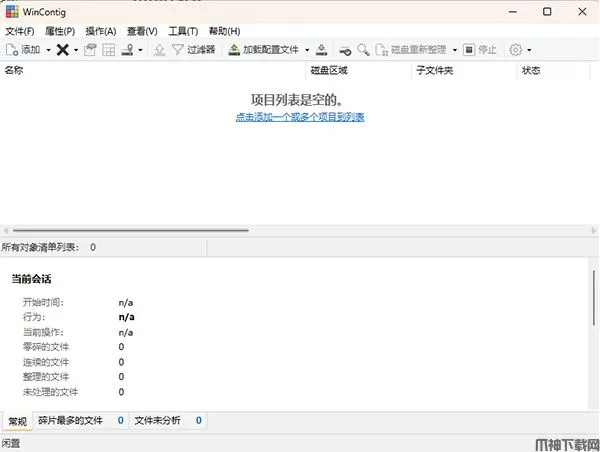Click the 开始时间: label
The height and width of the screenshot is (452, 600).
coord(43,302)
